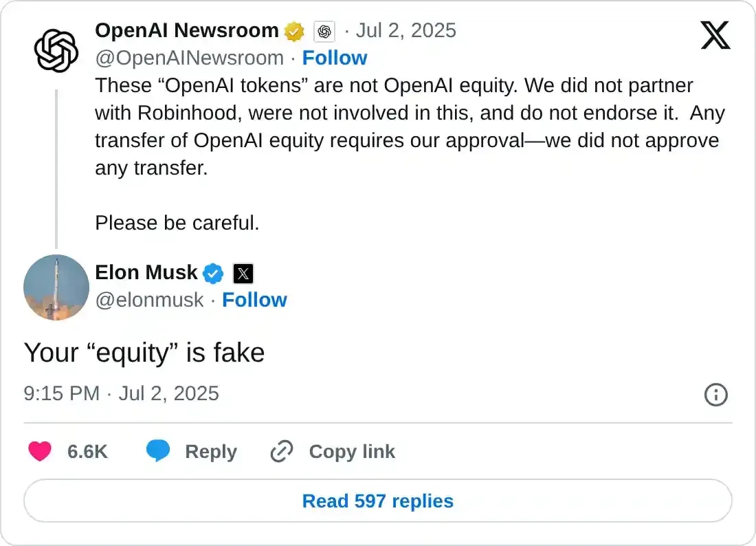Click the X affiliate badge next to Elon Musk

tap(243, 274)
